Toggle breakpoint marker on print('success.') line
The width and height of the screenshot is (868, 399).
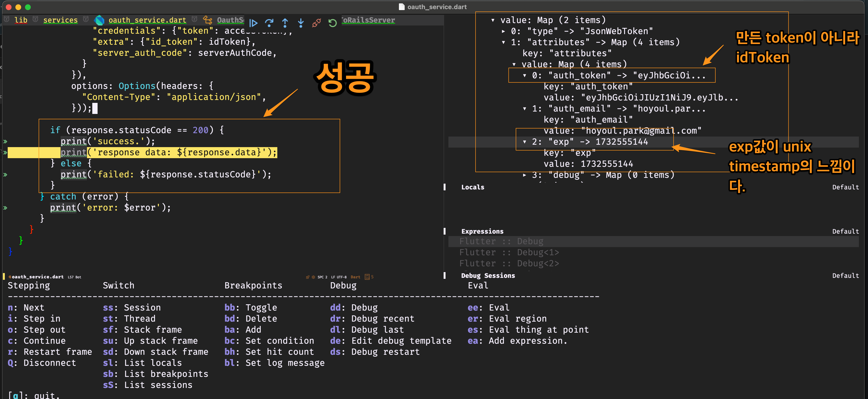pyautogui.click(x=5, y=142)
